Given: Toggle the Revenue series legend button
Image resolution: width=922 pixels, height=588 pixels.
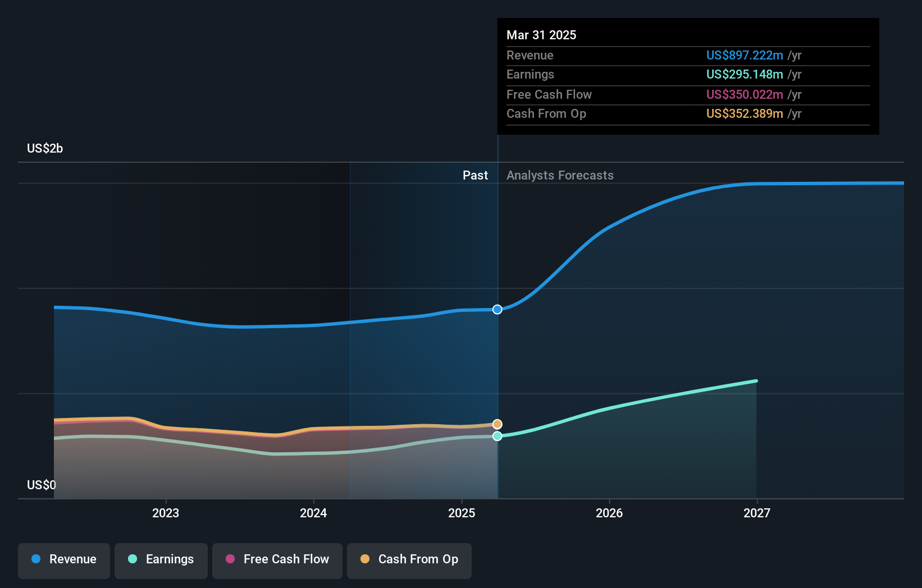Looking at the screenshot, I should click(x=64, y=561).
